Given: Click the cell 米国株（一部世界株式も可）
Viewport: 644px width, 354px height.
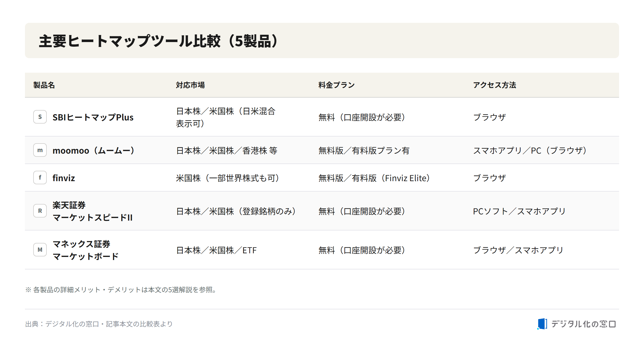Looking at the screenshot, I should [x=228, y=178].
